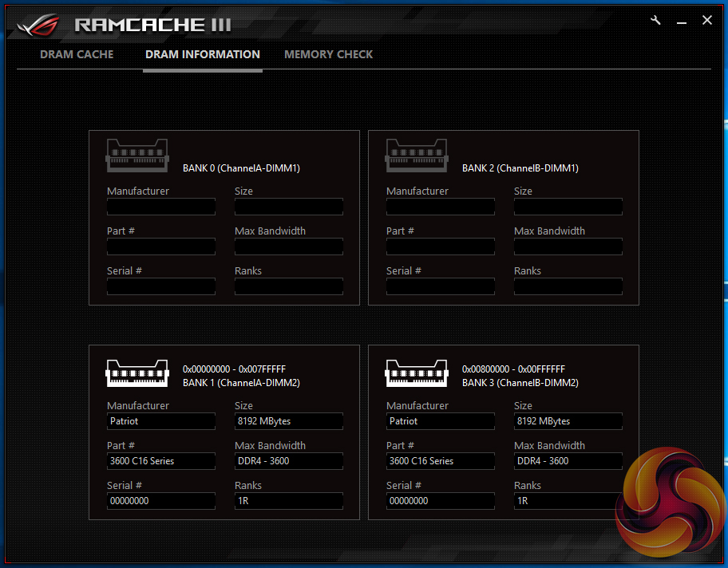
Task: Click address range 0x00000000 - 0x007FFFFF
Action: coord(234,369)
